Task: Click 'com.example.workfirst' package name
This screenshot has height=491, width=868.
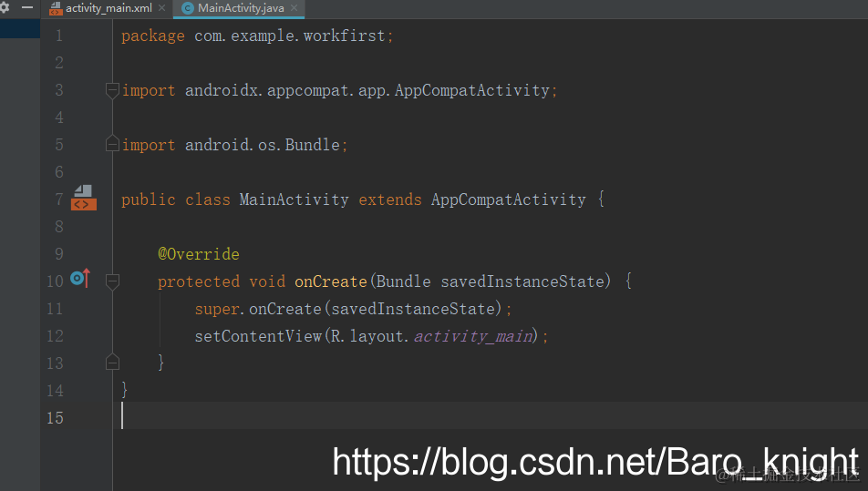Action: [x=290, y=36]
